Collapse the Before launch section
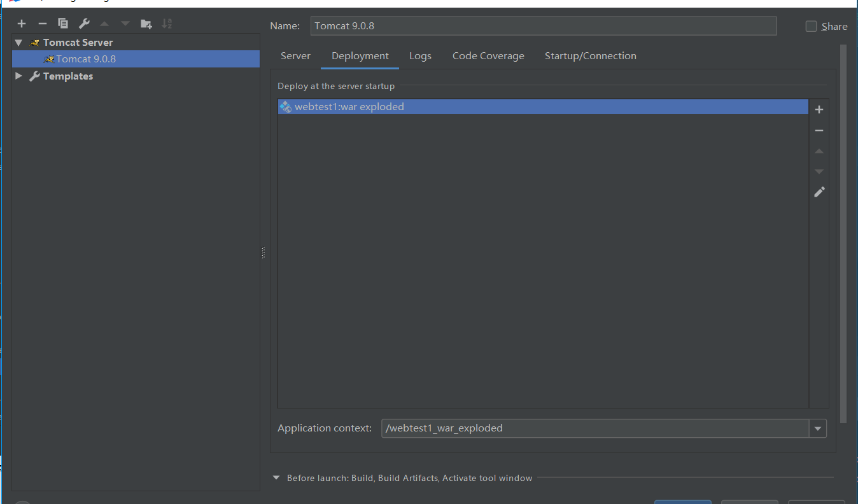 click(276, 478)
